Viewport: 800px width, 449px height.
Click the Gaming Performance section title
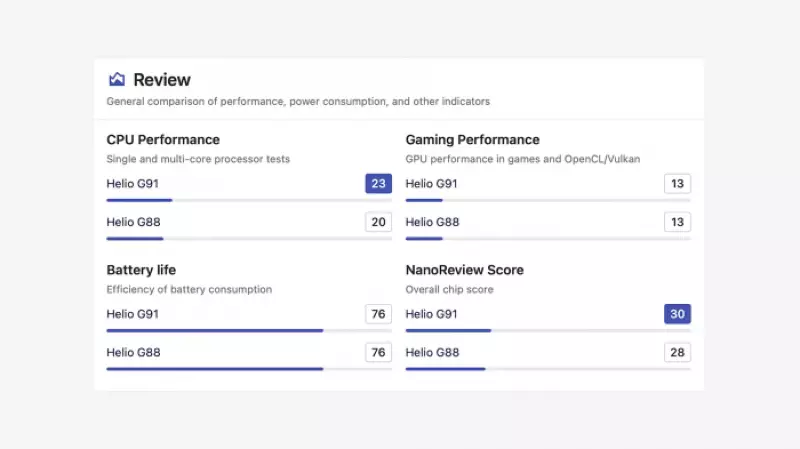click(x=472, y=140)
